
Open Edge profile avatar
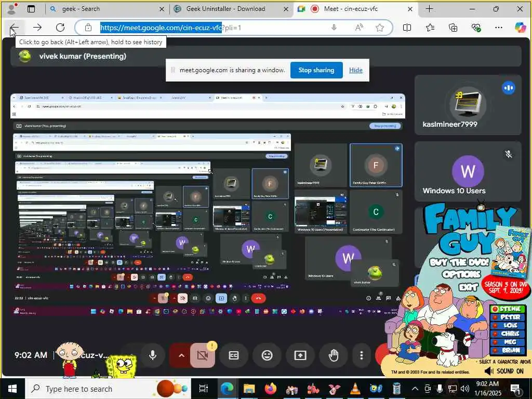[x=12, y=9]
